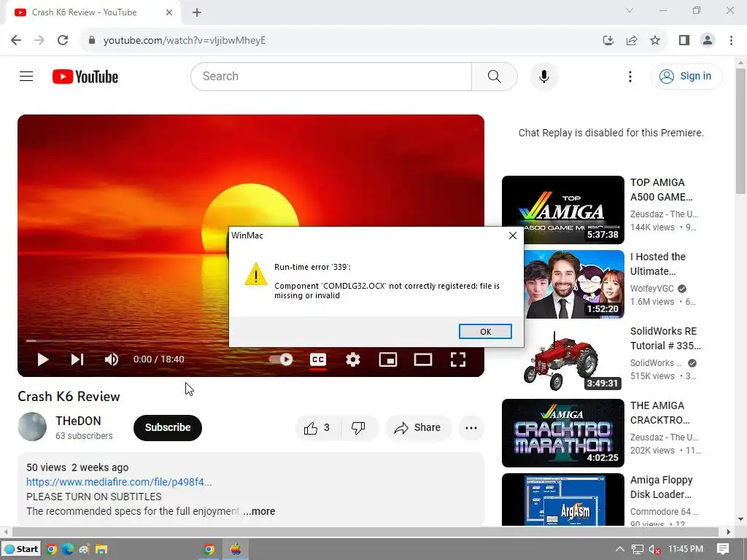The width and height of the screenshot is (747, 560).
Task: Launch pinned Chrome taskbar icon
Action: click(52, 549)
